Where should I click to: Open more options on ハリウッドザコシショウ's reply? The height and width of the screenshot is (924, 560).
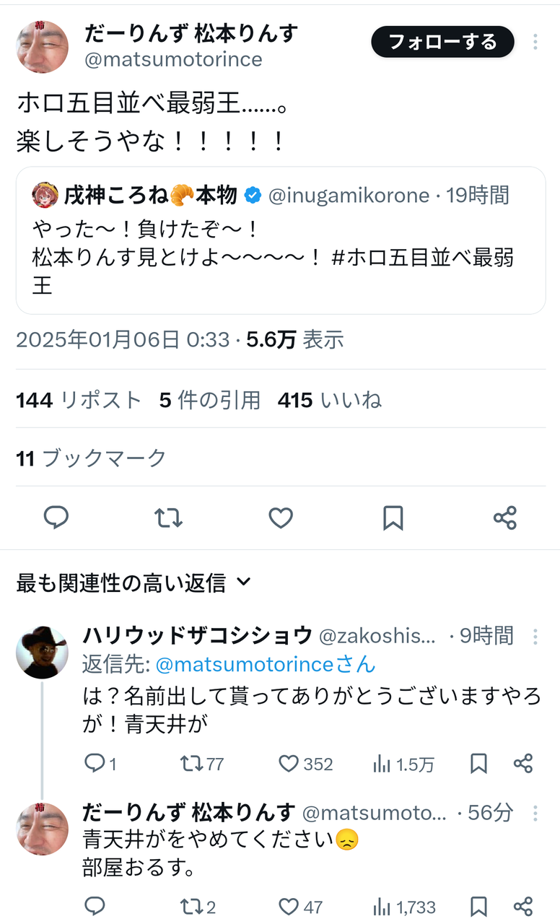tap(535, 636)
